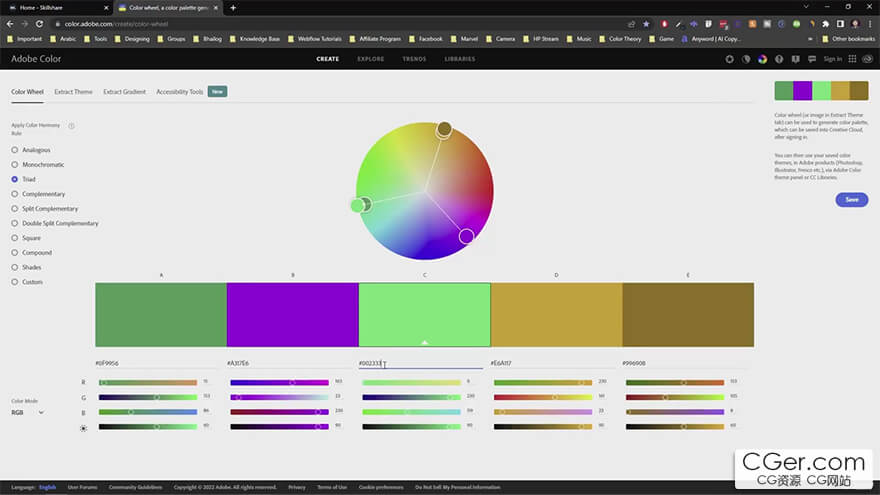
Task: Select the Compound harmony rule
Action: click(31, 253)
